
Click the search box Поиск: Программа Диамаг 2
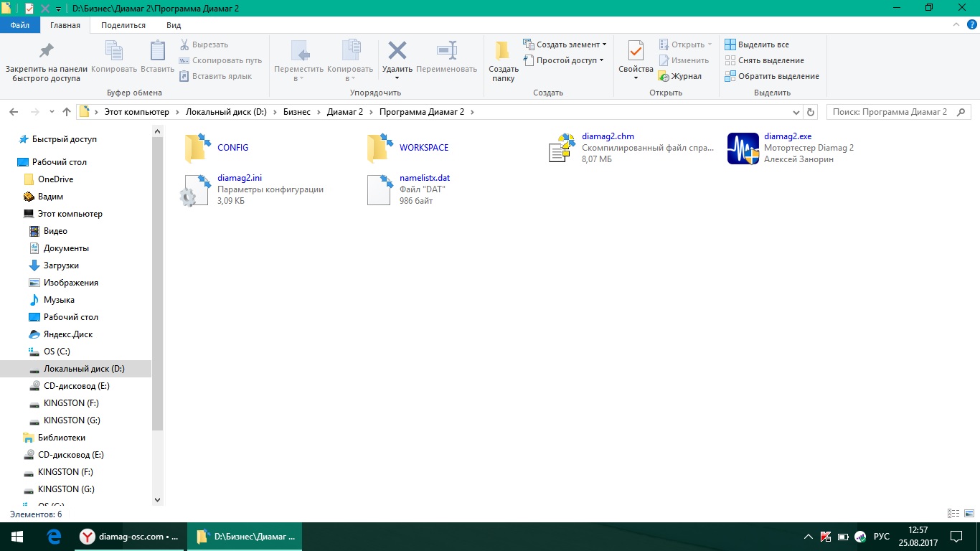(x=898, y=112)
